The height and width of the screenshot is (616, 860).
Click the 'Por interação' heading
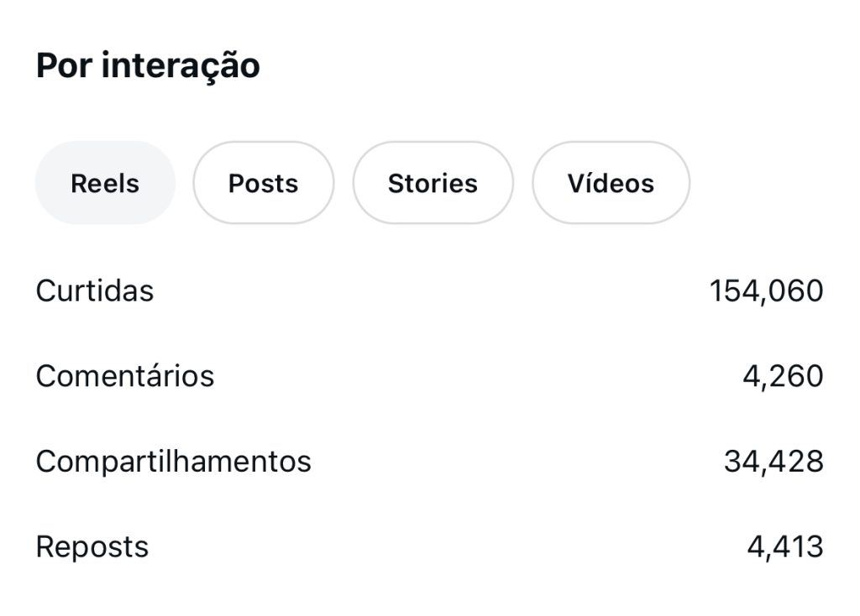click(148, 65)
